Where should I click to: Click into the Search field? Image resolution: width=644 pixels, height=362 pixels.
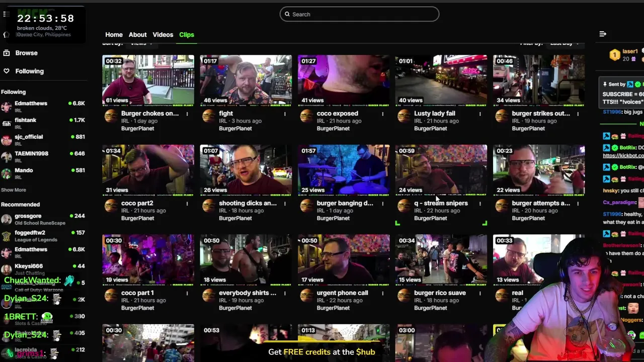point(359,14)
